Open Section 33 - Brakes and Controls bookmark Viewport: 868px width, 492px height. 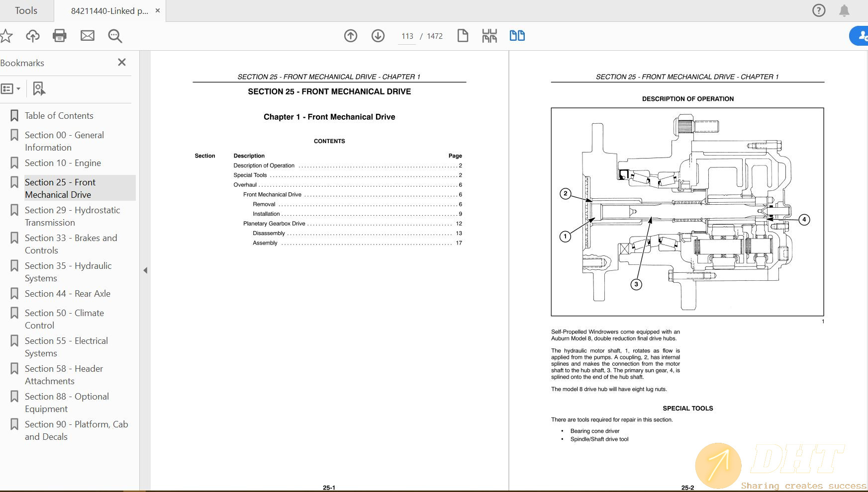pos(71,244)
